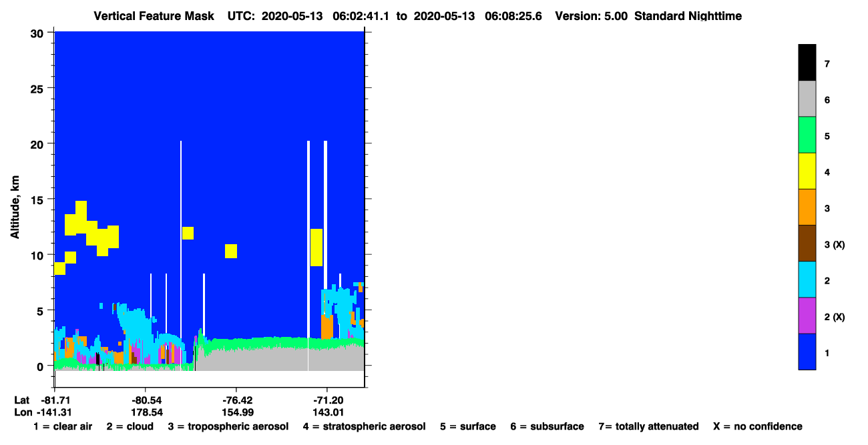Screen dimensions: 868x445
Task: Click the latitude value -71.20
Action: [327, 400]
